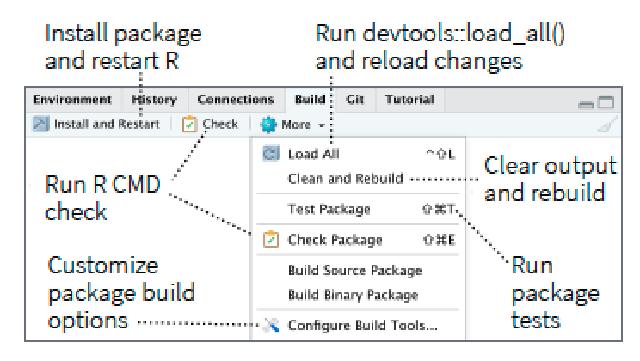Viewport: 640px width, 361px height.
Task: Open the History tab
Action: click(x=154, y=100)
